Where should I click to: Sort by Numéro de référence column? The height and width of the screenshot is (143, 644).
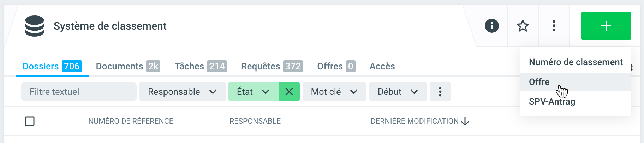pyautogui.click(x=131, y=121)
